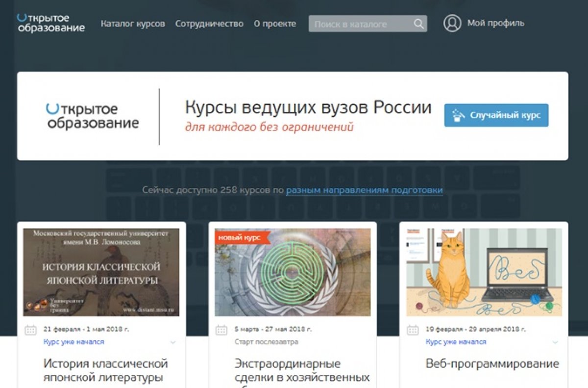Click the tagline для каждого без ограничений
The width and height of the screenshot is (588, 388).
tap(269, 128)
